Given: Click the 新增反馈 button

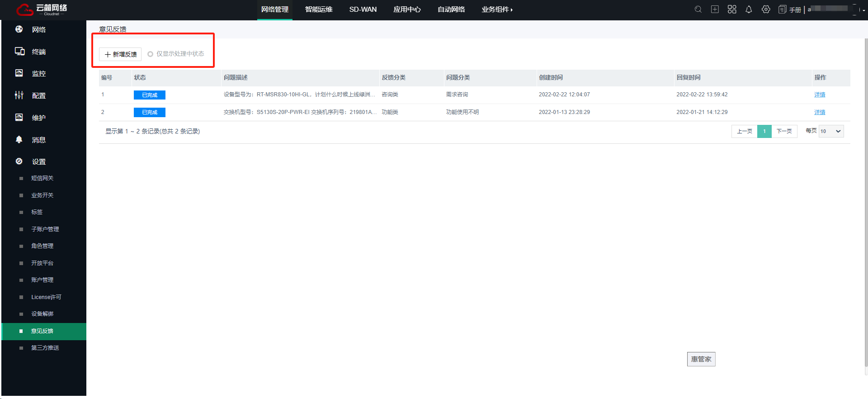Looking at the screenshot, I should [x=120, y=54].
